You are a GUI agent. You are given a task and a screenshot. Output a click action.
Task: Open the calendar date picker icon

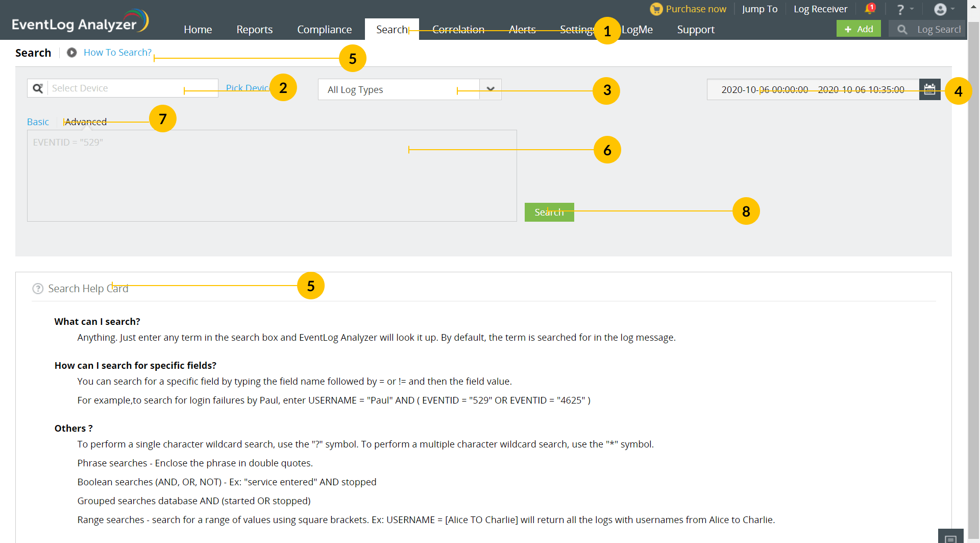(929, 89)
